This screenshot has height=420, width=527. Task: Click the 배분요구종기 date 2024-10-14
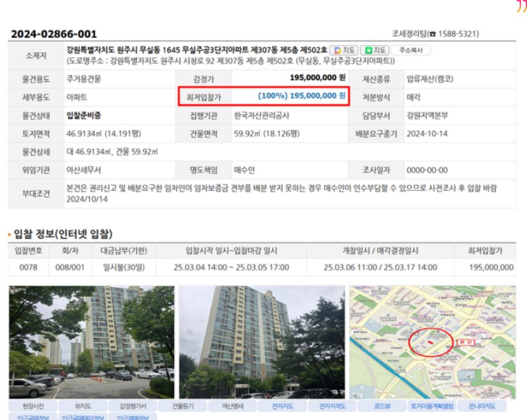427,134
